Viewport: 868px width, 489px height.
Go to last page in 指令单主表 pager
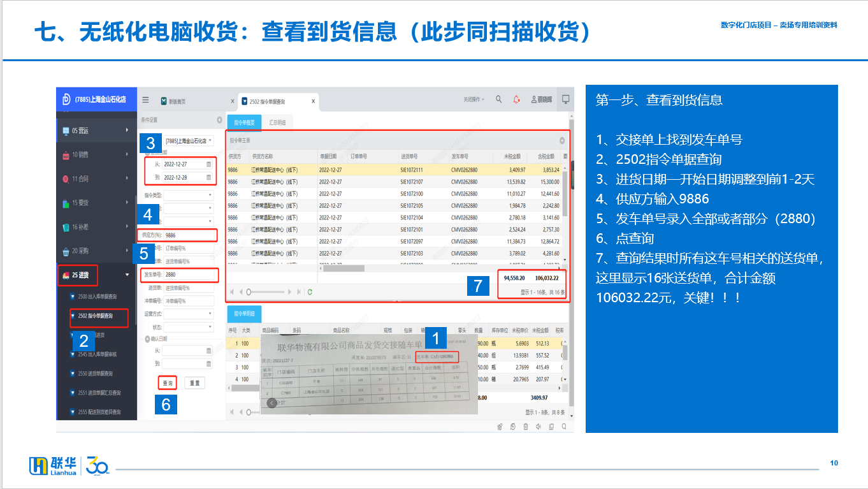point(299,291)
